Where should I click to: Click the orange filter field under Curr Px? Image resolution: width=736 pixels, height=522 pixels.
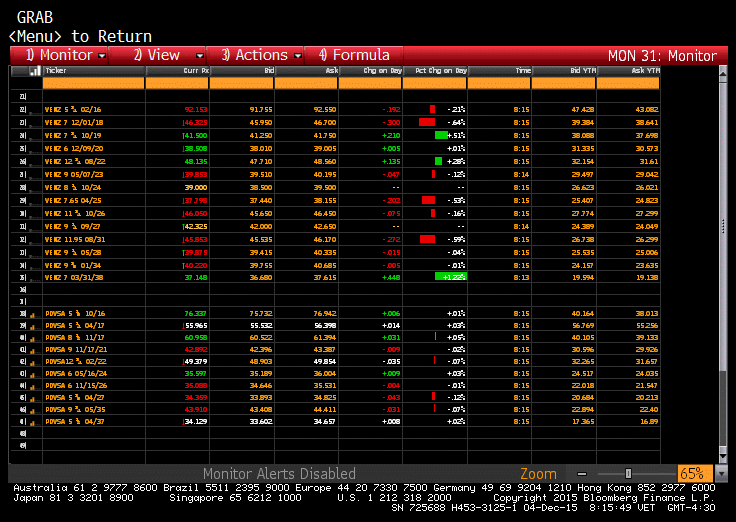click(177, 84)
